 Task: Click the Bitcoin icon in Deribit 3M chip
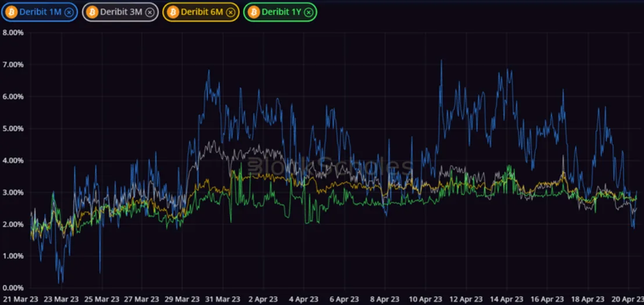[x=92, y=12]
